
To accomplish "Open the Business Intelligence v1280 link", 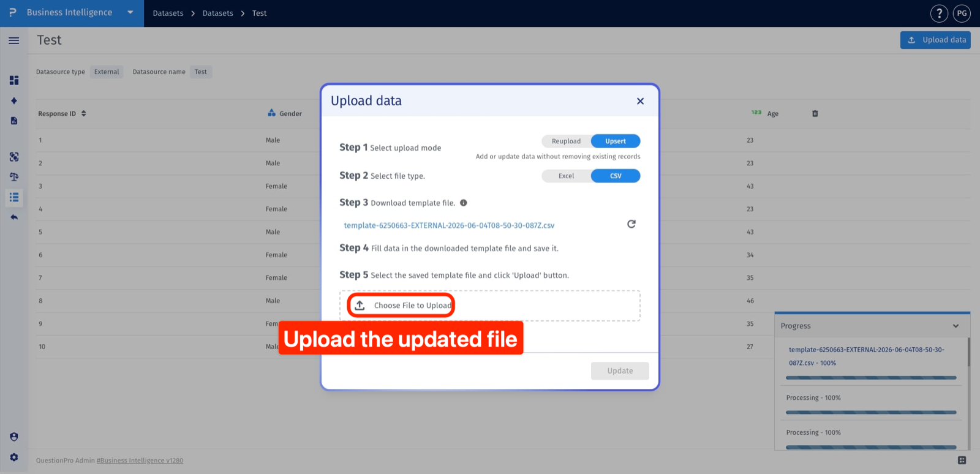I will tap(140, 461).
